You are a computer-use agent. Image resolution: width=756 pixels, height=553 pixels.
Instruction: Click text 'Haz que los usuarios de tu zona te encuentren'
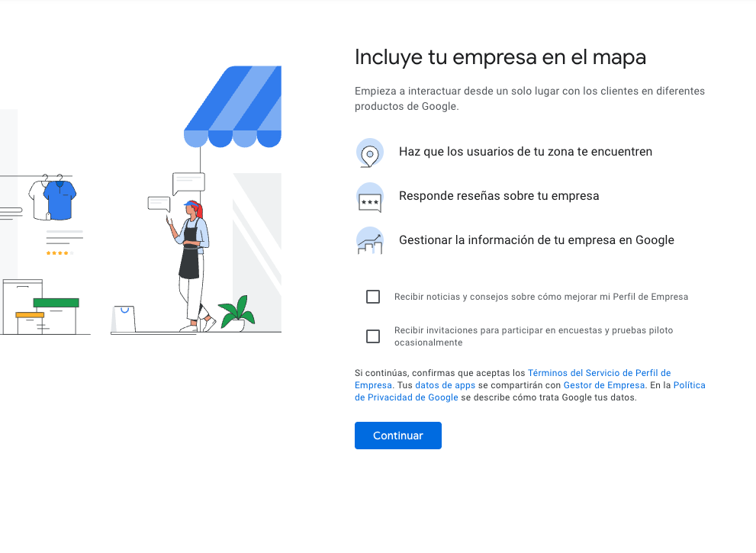(x=526, y=151)
